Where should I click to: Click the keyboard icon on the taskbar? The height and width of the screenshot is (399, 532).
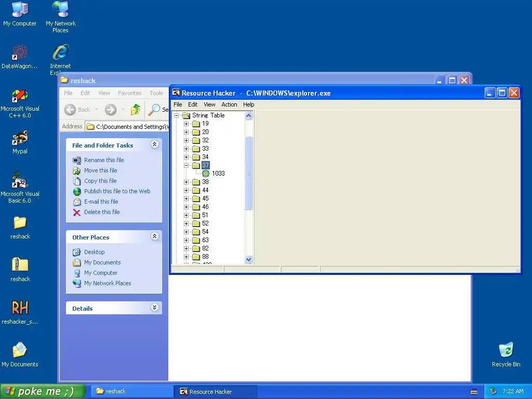(x=474, y=392)
